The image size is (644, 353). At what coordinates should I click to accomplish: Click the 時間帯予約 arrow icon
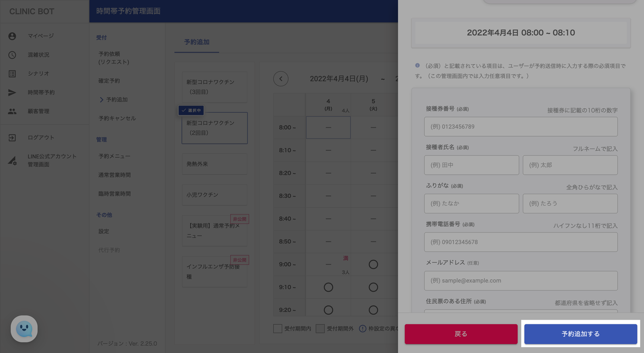tap(12, 93)
